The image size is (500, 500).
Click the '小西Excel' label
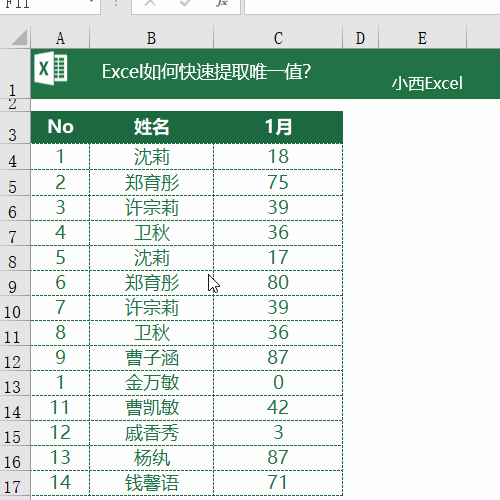coord(427,83)
